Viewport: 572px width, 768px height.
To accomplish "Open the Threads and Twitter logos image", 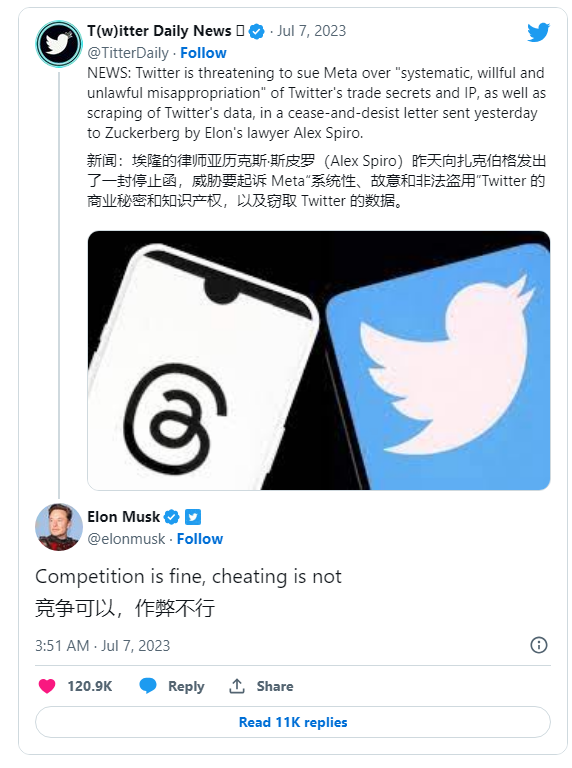I will point(319,360).
